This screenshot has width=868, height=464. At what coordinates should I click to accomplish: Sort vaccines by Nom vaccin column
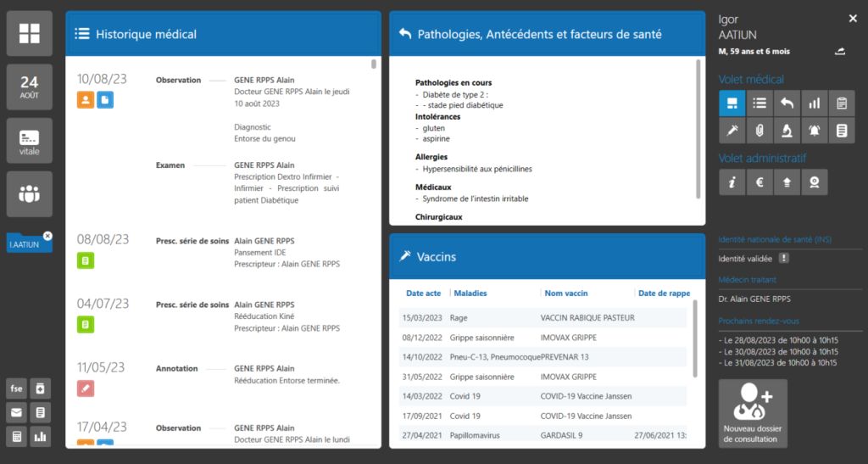pyautogui.click(x=565, y=293)
